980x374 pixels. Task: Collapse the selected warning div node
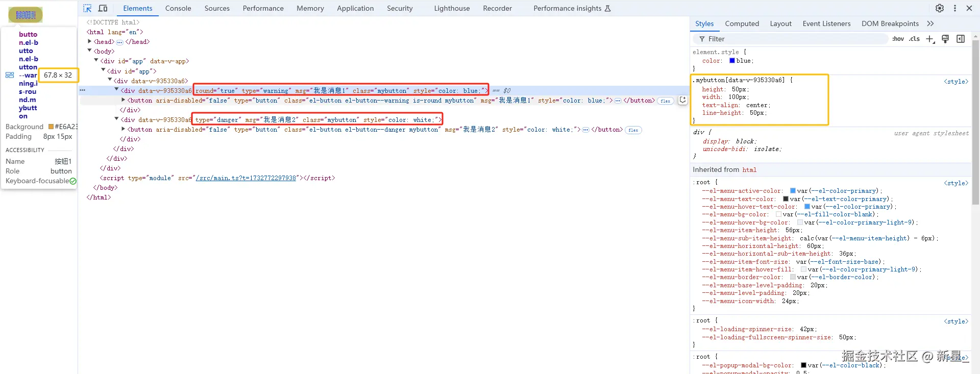click(116, 89)
